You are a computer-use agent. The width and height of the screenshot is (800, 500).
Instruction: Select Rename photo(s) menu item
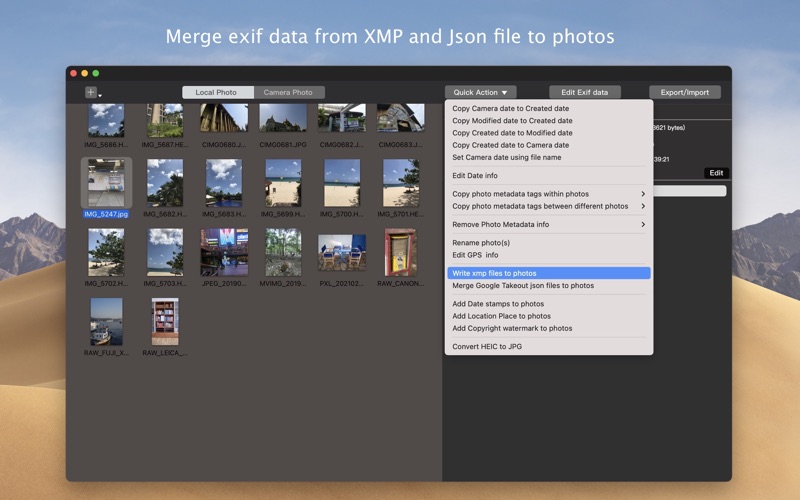tap(548, 243)
